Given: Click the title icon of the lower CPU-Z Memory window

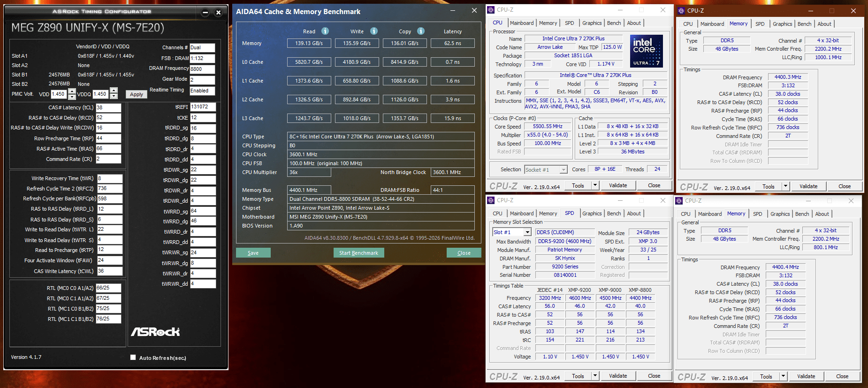Looking at the screenshot, I should (679, 200).
